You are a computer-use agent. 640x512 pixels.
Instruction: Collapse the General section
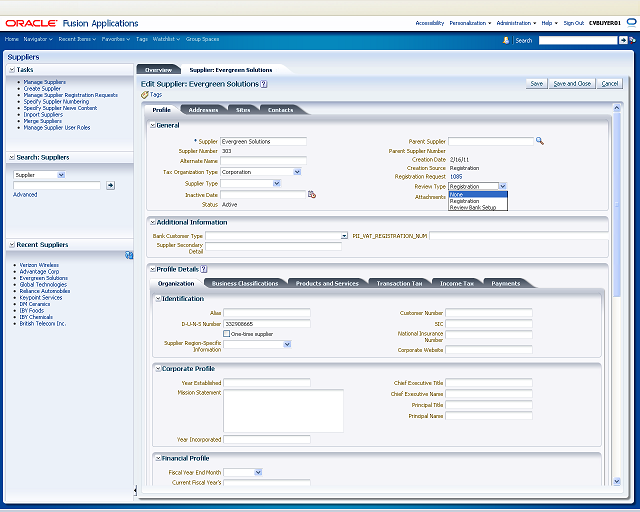tap(153, 125)
